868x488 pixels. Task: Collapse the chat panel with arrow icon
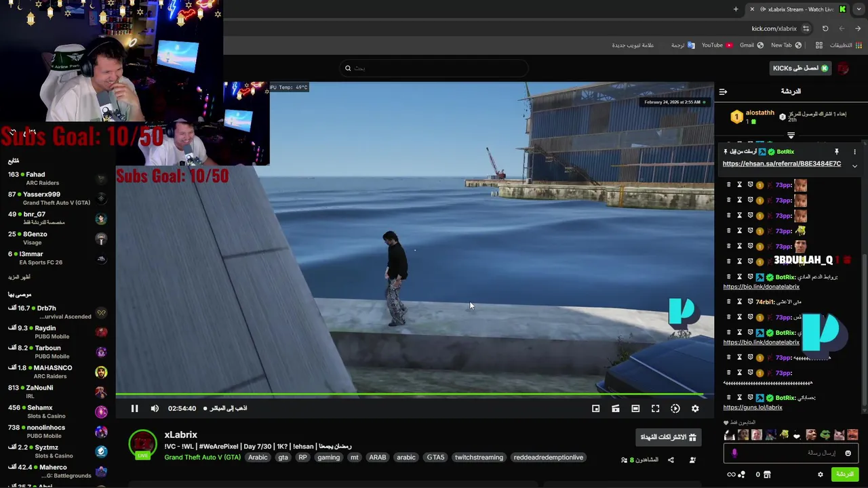click(x=723, y=91)
